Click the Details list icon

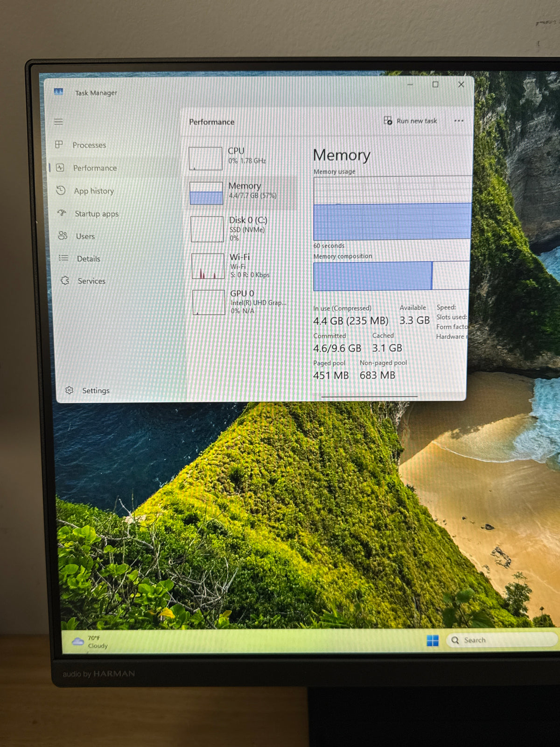pyautogui.click(x=63, y=258)
